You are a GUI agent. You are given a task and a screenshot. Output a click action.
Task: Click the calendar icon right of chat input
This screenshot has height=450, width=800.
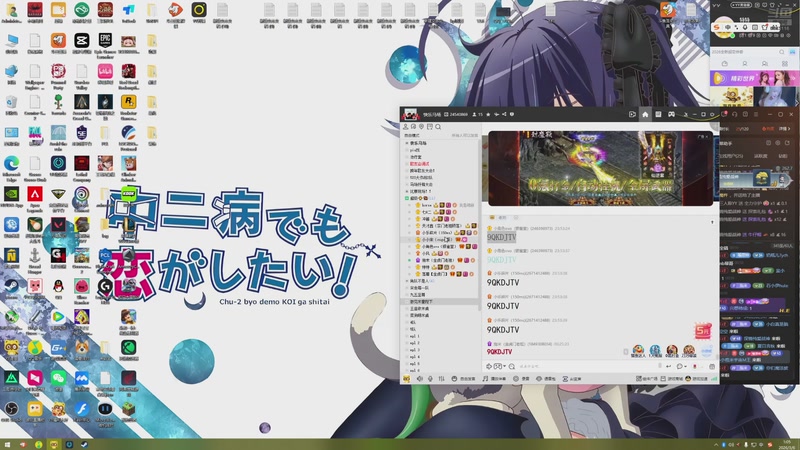[712, 366]
